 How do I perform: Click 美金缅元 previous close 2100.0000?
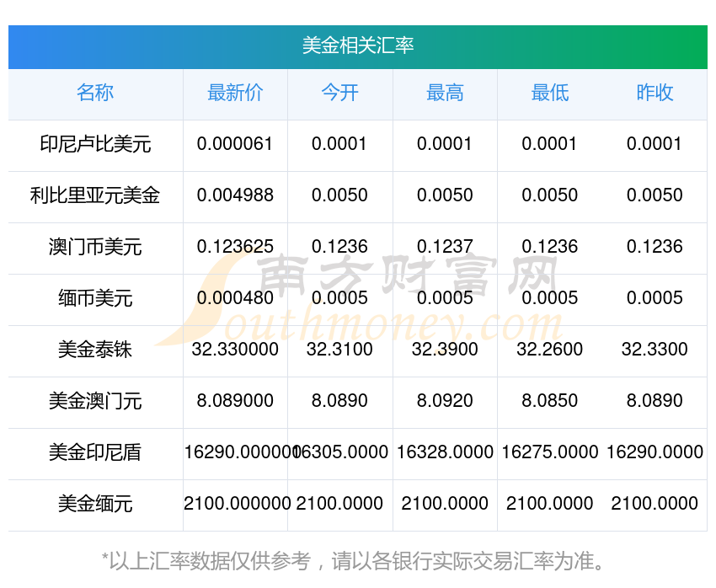pos(655,504)
